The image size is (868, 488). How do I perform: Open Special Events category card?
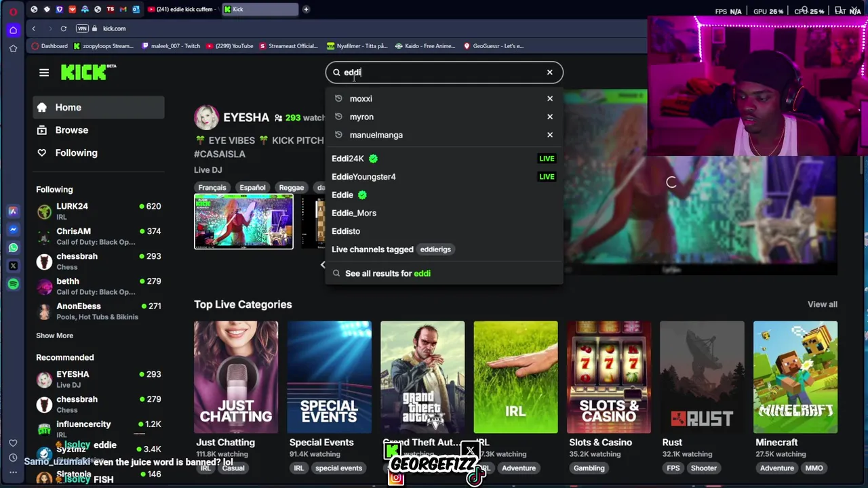point(329,377)
